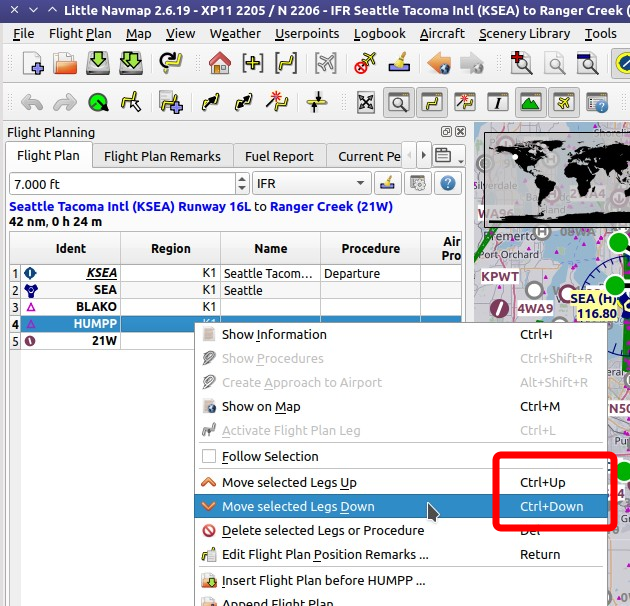This screenshot has width=630, height=606.
Task: Click the plain magnifier zoom icon
Action: (x=556, y=63)
